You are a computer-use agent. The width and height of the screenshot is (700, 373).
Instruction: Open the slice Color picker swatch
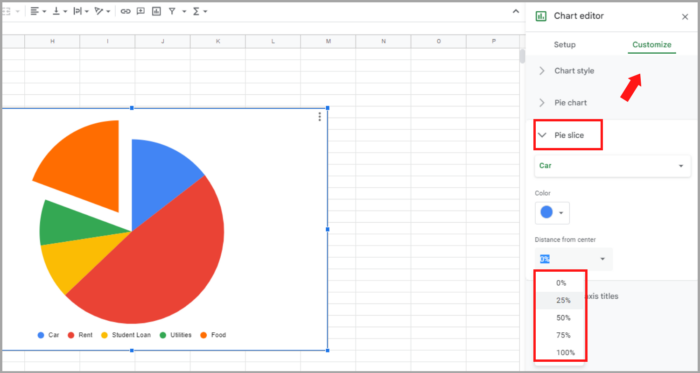[552, 213]
